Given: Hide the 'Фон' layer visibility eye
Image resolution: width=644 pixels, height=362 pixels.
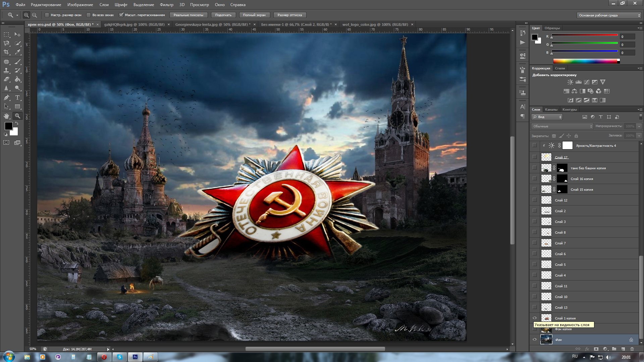Looking at the screenshot, I should 535,340.
